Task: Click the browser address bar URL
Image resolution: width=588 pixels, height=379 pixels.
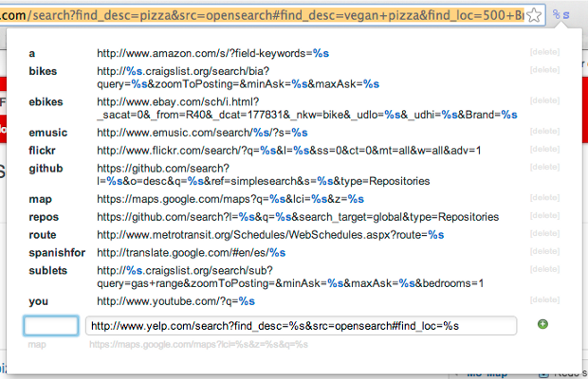Action: coord(262,15)
